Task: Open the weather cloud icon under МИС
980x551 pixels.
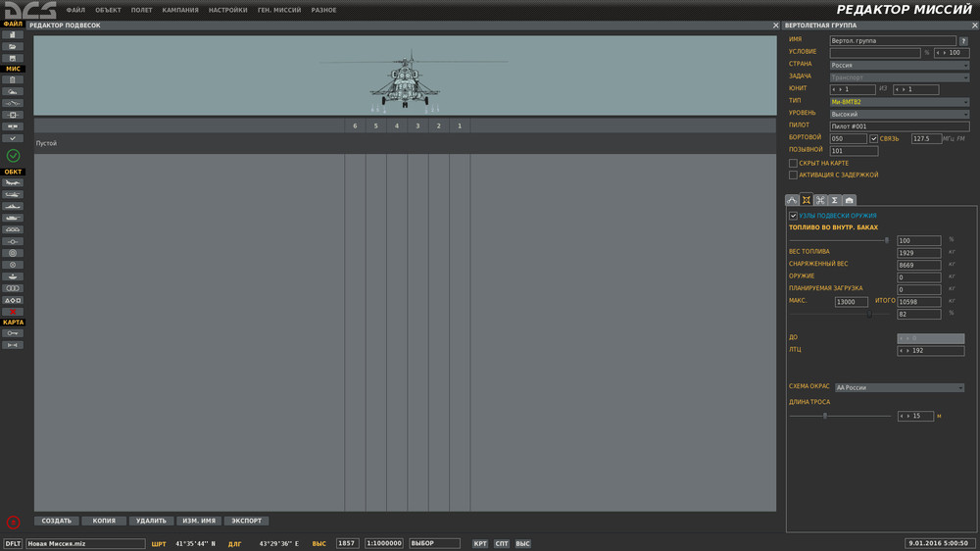Action: (13, 92)
